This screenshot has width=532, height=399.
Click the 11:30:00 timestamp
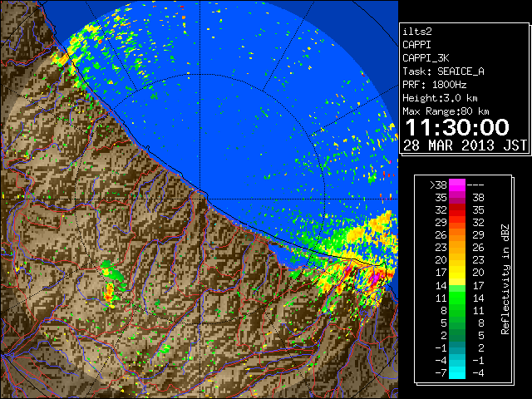click(x=457, y=127)
